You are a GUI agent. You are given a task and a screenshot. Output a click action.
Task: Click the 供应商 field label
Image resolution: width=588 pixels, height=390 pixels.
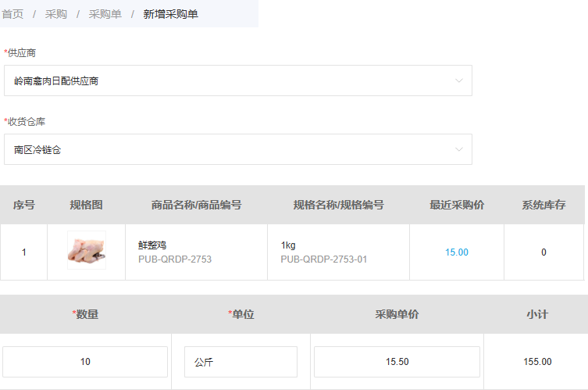(20, 53)
